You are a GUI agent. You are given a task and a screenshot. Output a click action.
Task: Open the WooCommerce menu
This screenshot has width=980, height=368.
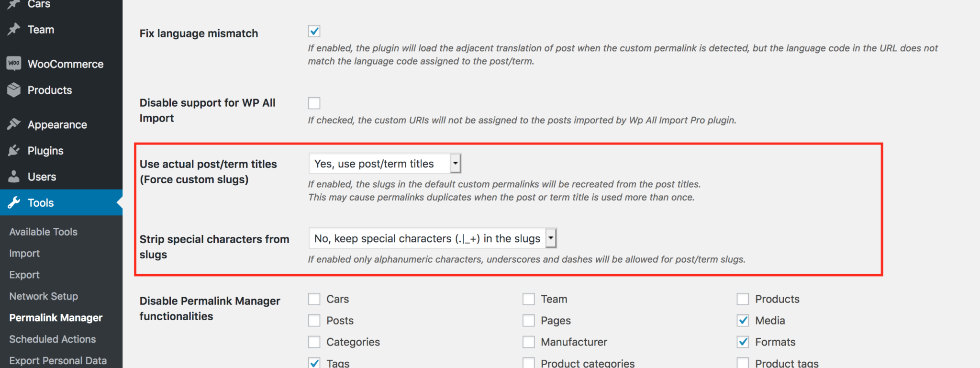click(61, 64)
